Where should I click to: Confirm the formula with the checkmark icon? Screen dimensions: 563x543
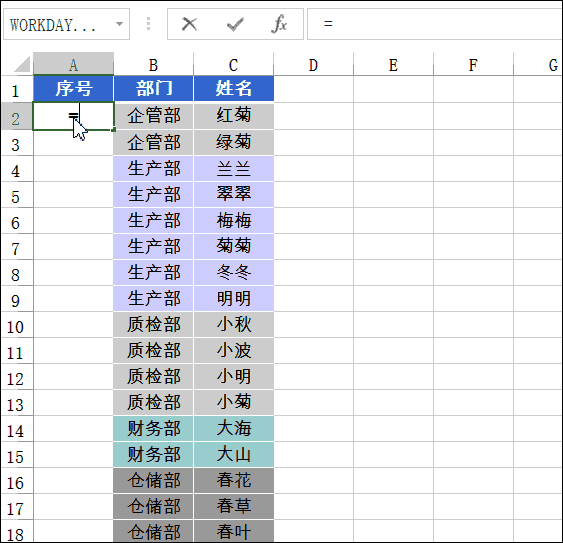pos(235,24)
